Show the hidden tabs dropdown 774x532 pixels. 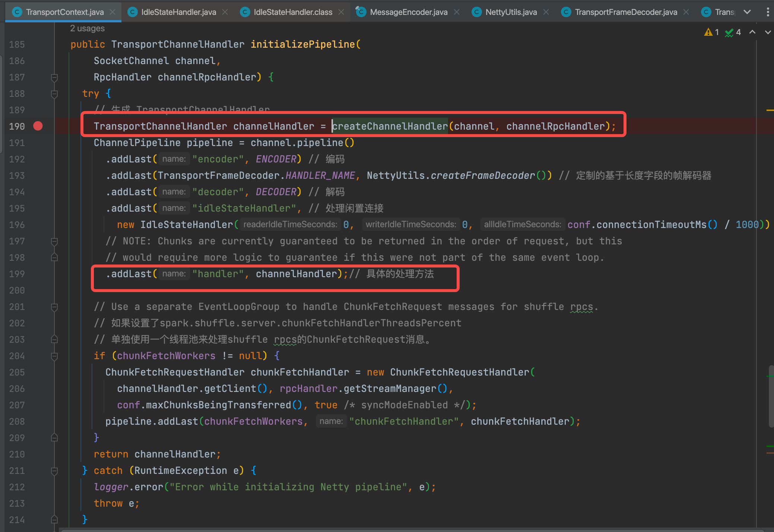747,12
